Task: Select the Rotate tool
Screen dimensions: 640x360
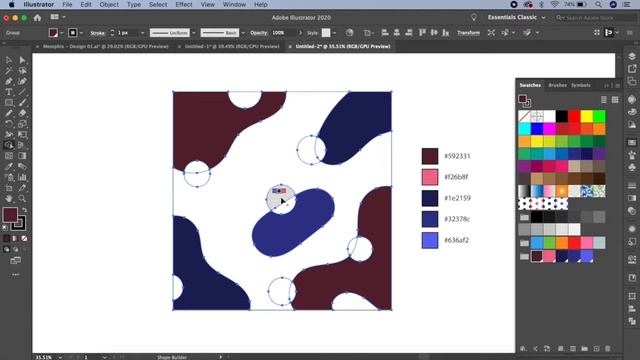Action: (x=9, y=124)
